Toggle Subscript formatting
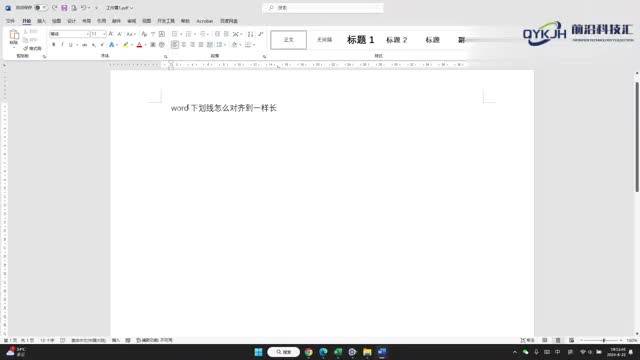 (93, 44)
